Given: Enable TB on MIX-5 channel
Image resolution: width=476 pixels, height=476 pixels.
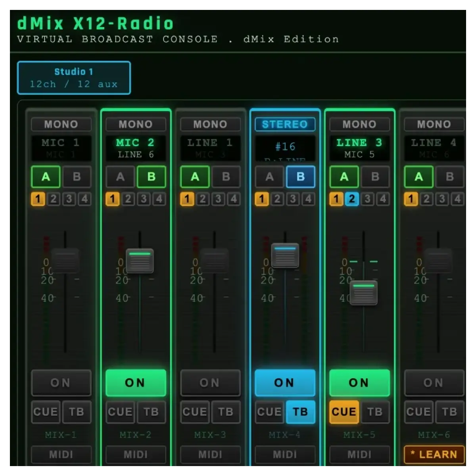Looking at the screenshot, I should pos(375,412).
